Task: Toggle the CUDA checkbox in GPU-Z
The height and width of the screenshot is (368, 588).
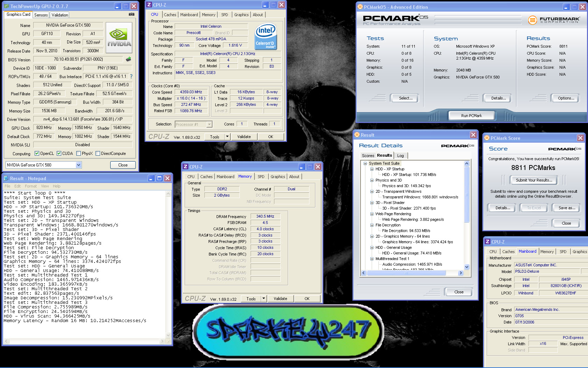Action: 59,154
